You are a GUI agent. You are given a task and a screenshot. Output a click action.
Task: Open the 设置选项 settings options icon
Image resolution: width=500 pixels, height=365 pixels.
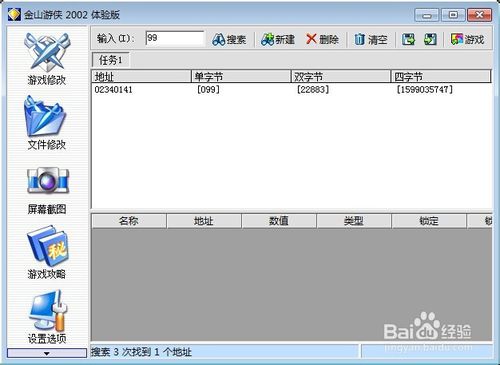(47, 317)
